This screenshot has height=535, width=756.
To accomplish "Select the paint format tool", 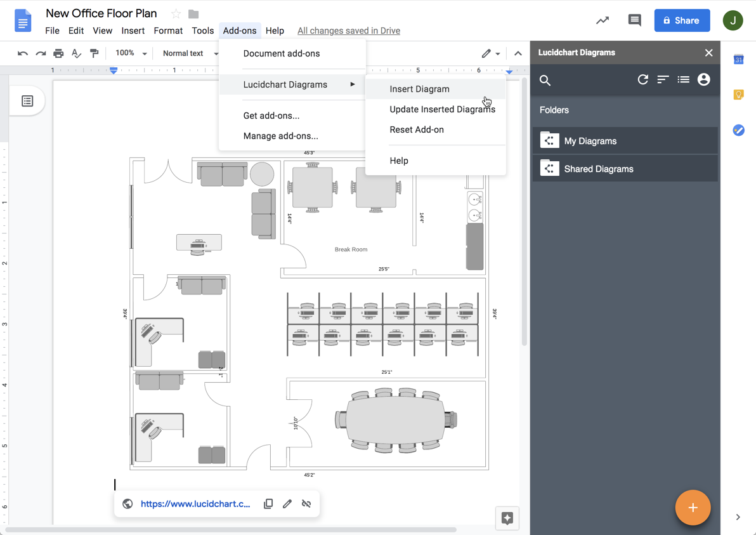I will [x=94, y=53].
